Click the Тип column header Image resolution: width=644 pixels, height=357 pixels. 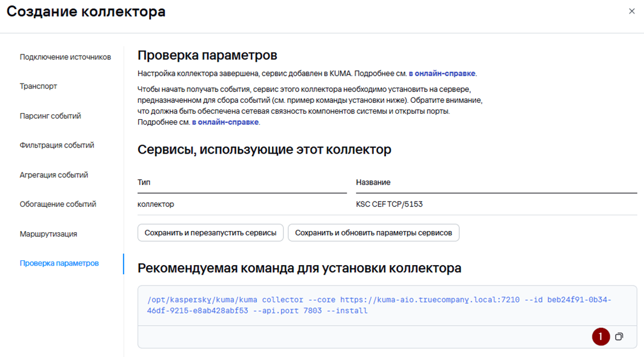click(x=144, y=182)
